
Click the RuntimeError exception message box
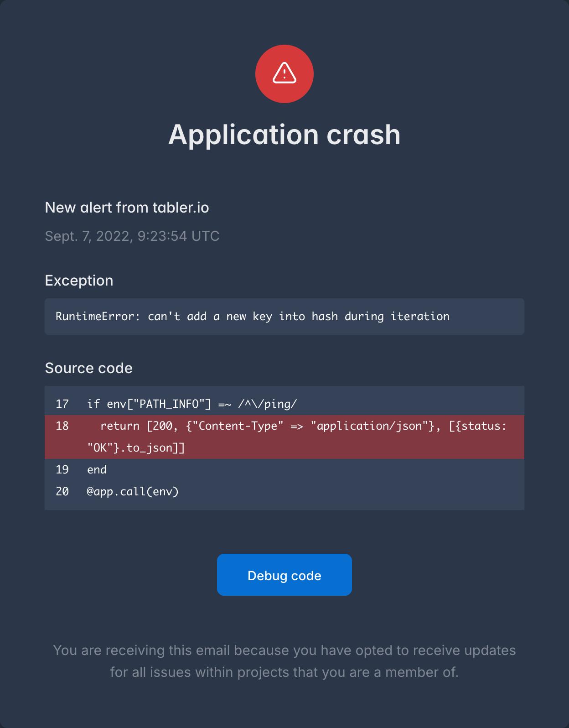(x=284, y=317)
